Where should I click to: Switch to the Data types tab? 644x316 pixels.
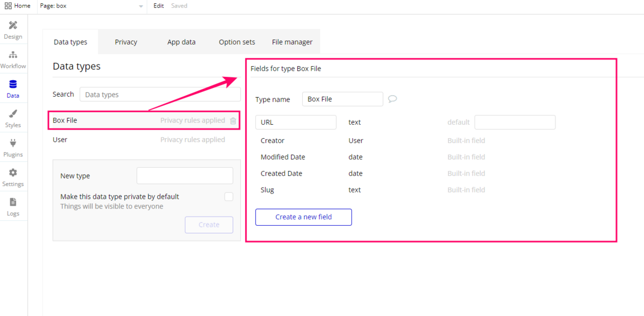click(70, 42)
